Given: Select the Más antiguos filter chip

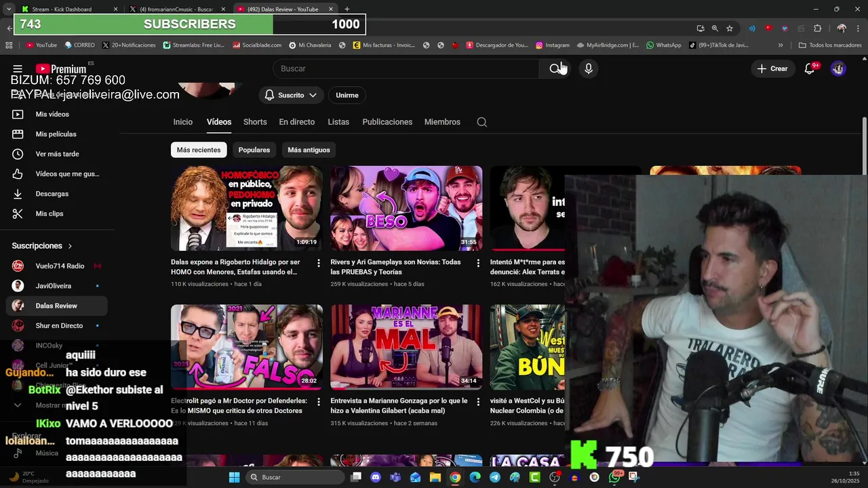Looking at the screenshot, I should coord(309,150).
